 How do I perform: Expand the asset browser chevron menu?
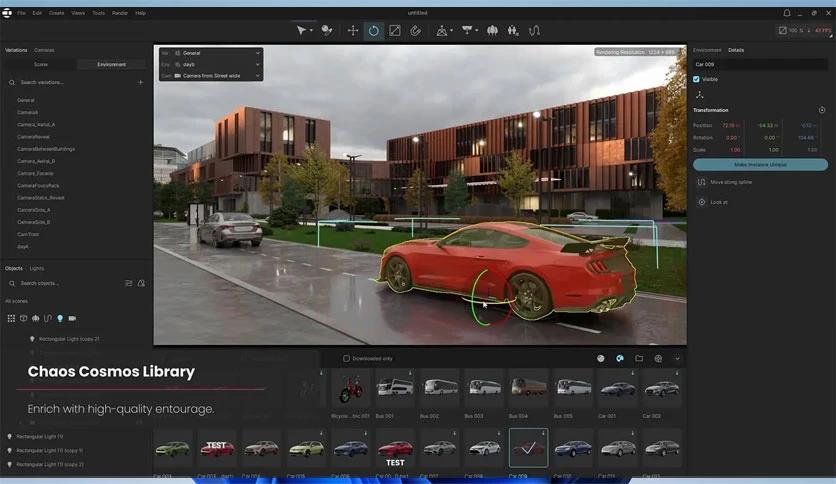pyautogui.click(x=677, y=358)
